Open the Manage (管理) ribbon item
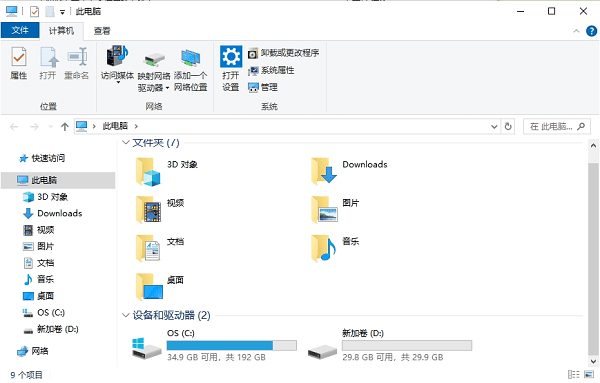 pyautogui.click(x=263, y=87)
